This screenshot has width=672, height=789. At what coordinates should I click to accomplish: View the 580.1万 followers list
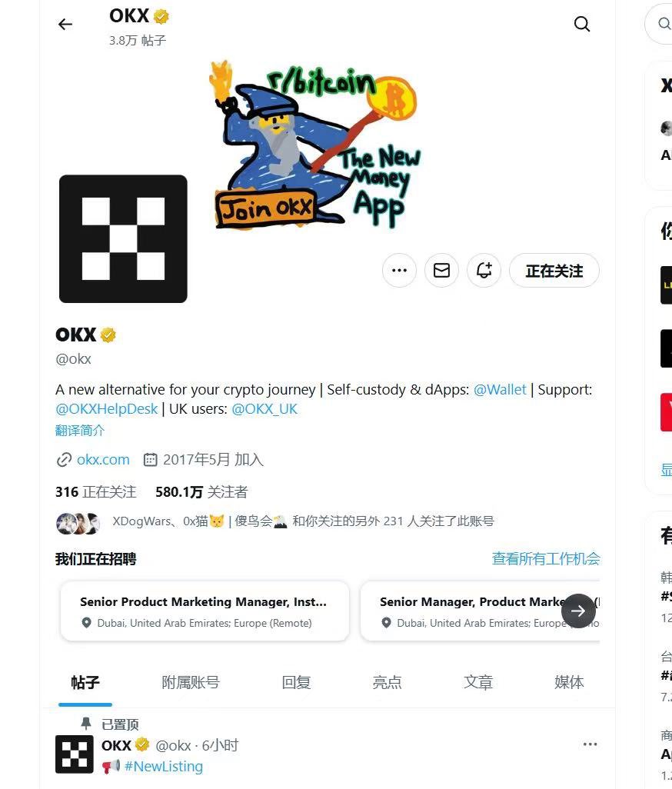coord(201,491)
